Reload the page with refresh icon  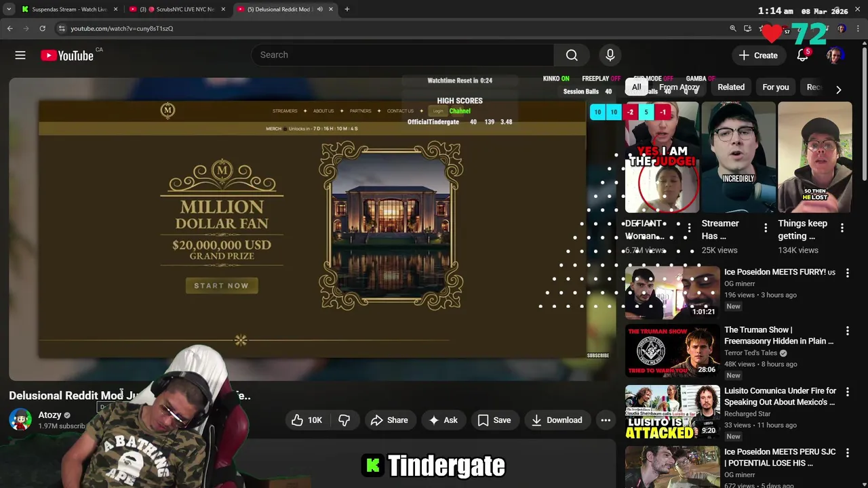pyautogui.click(x=42, y=28)
